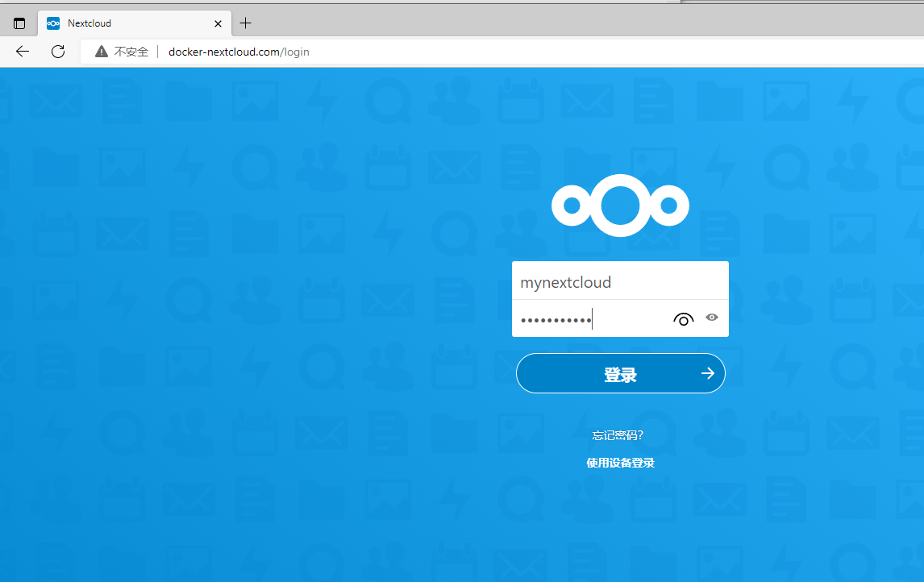The image size is (924, 582).
Task: Click 使用设备登录 device login link
Action: point(620,463)
